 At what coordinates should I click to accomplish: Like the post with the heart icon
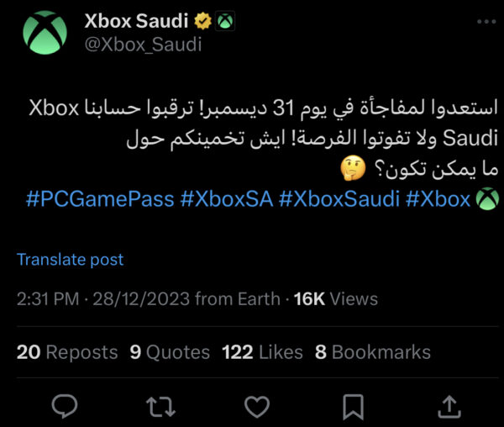point(256,407)
